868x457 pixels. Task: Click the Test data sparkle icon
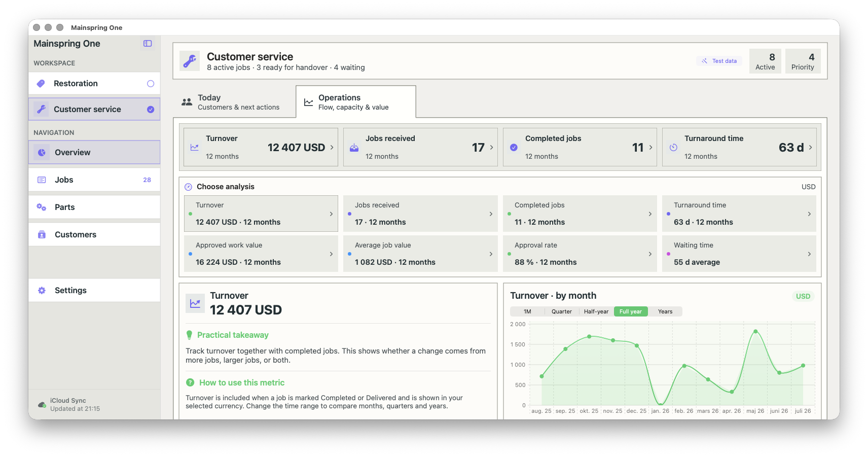click(x=704, y=61)
